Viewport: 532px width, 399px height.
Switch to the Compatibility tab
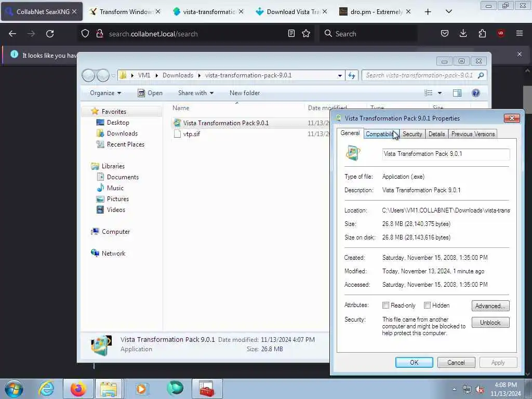click(x=381, y=134)
